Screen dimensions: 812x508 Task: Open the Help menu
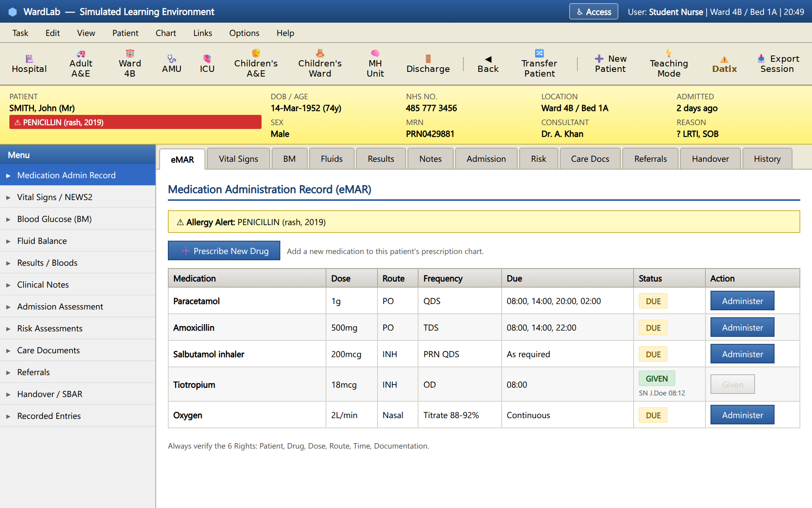pyautogui.click(x=285, y=33)
